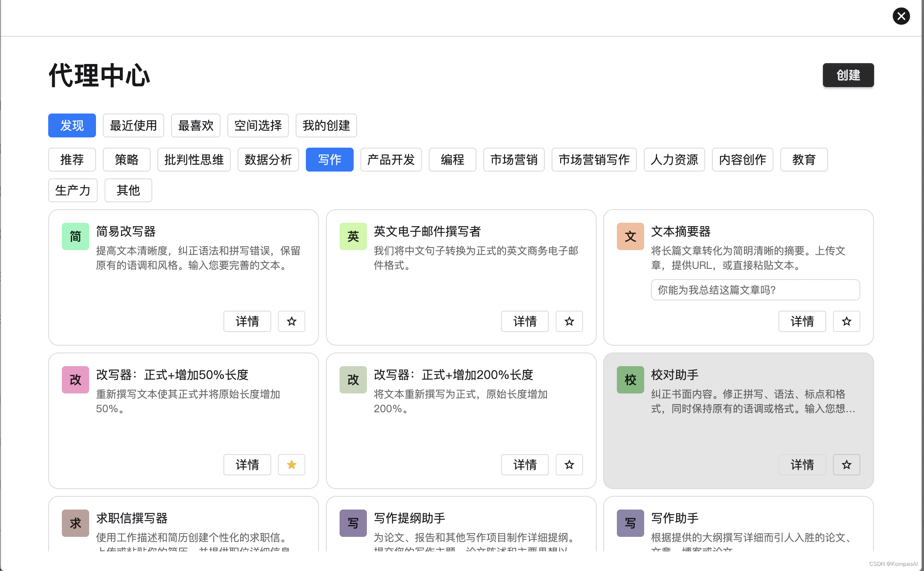This screenshot has height=571, width=924.
Task: Star the 英文电子邮件撰写者 agent
Action: pos(569,321)
